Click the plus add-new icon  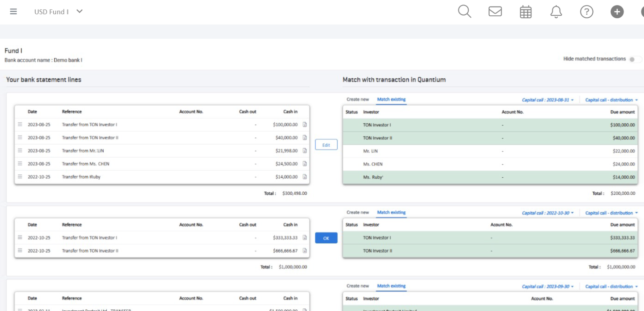617,12
